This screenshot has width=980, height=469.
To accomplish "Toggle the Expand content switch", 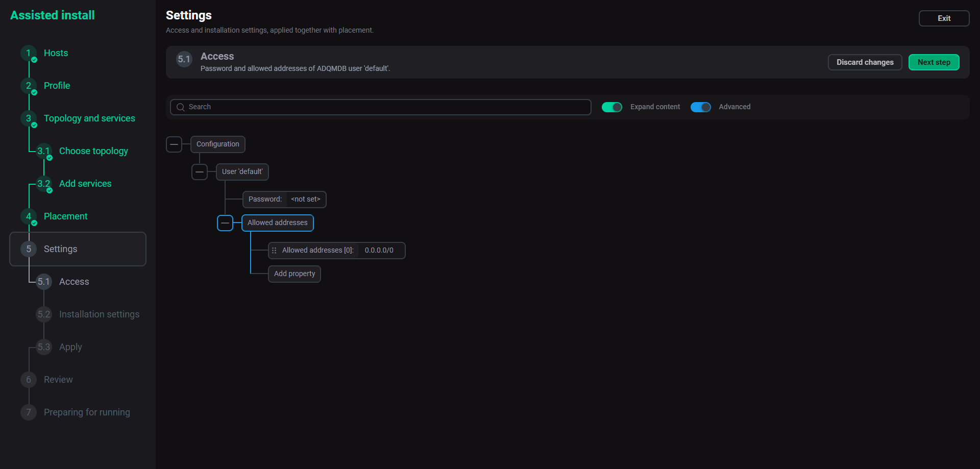I will point(612,107).
